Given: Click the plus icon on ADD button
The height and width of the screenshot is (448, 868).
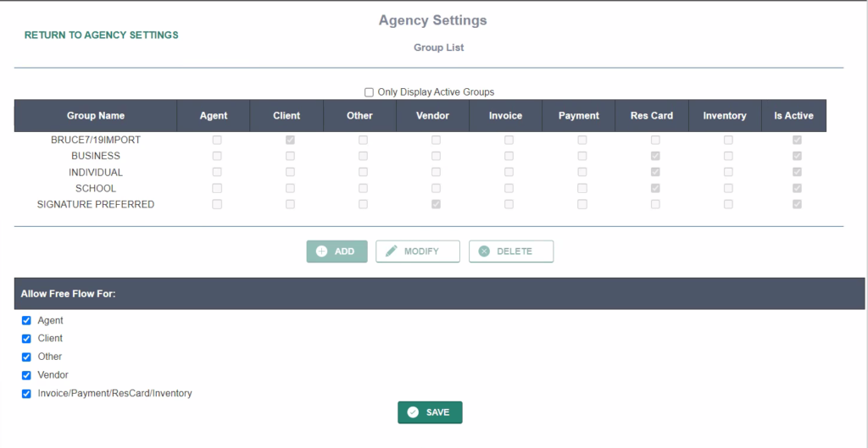Looking at the screenshot, I should [x=322, y=252].
